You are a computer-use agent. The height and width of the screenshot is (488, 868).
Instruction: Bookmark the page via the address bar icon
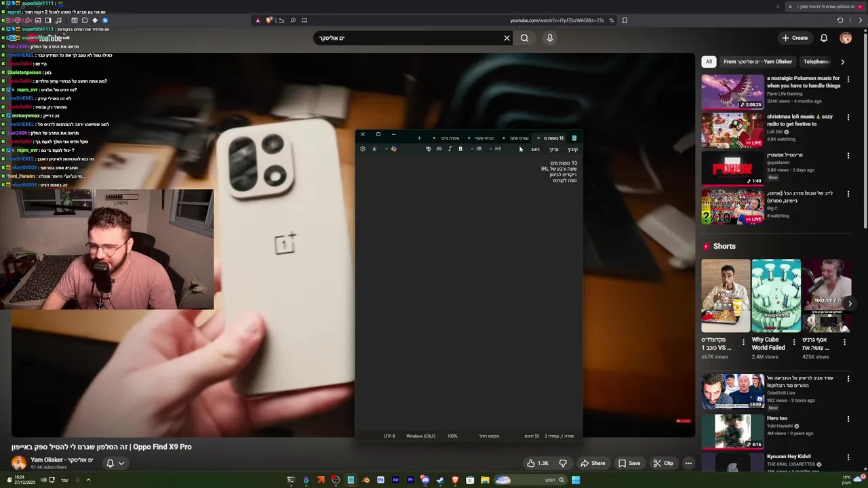point(625,20)
